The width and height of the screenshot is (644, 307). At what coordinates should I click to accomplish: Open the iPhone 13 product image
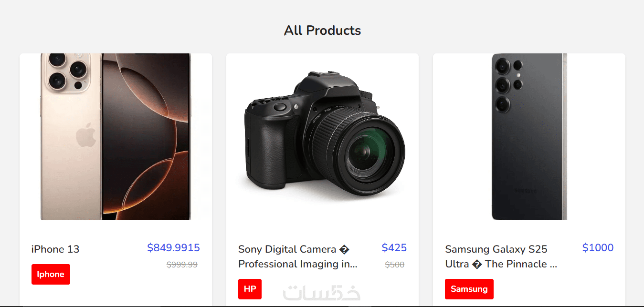pyautogui.click(x=116, y=137)
